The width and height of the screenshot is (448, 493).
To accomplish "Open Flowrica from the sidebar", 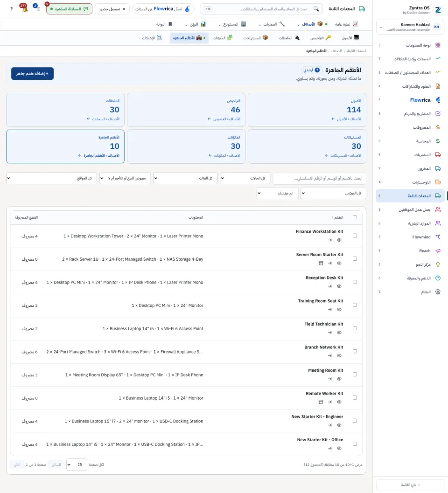I will [410, 100].
